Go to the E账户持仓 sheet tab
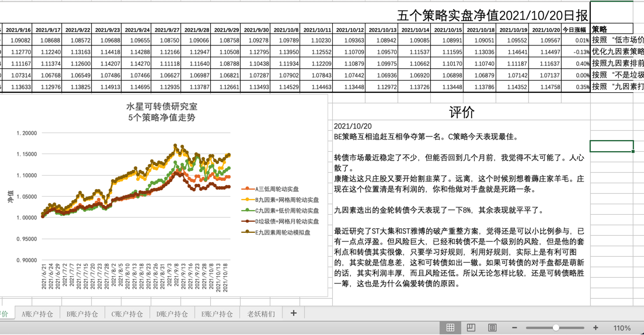Image resolution: width=644 pixels, height=335 pixels. coord(217,314)
